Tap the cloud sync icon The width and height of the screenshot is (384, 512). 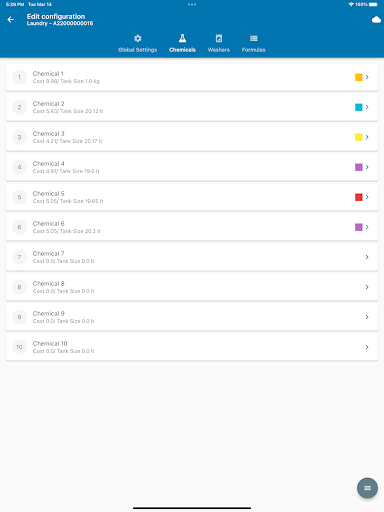tap(376, 20)
